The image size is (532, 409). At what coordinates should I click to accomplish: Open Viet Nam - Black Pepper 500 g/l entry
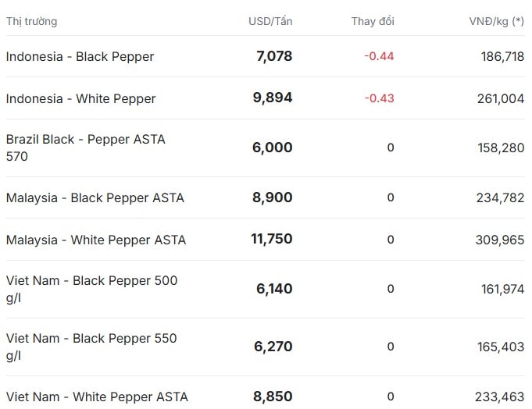(91, 289)
